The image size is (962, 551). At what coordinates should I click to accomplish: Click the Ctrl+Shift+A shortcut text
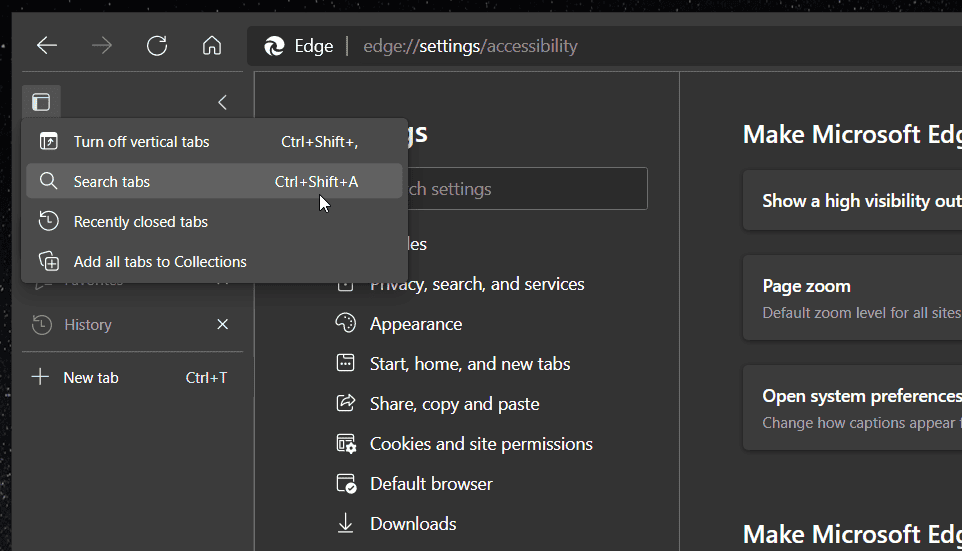tap(317, 182)
